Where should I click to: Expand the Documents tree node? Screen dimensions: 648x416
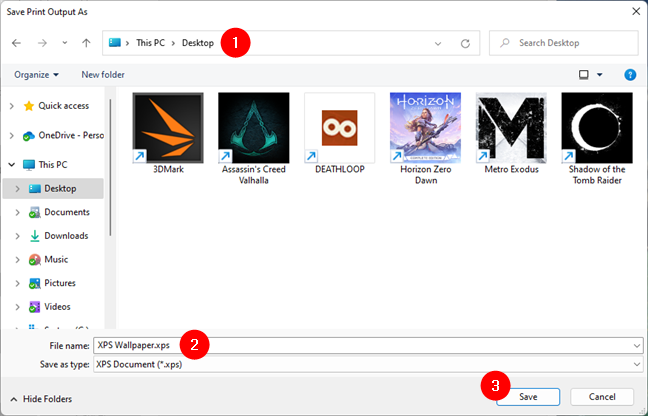17,212
